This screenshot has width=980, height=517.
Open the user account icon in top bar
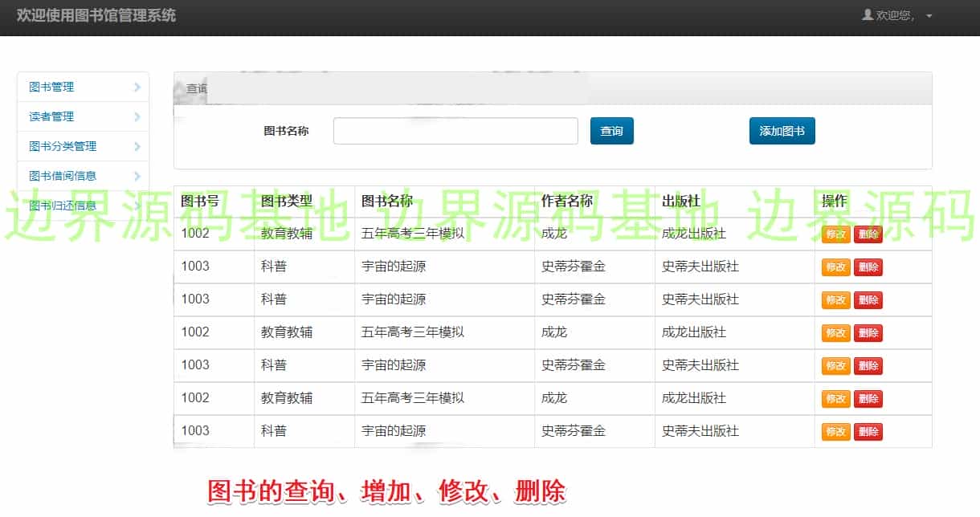coord(869,14)
